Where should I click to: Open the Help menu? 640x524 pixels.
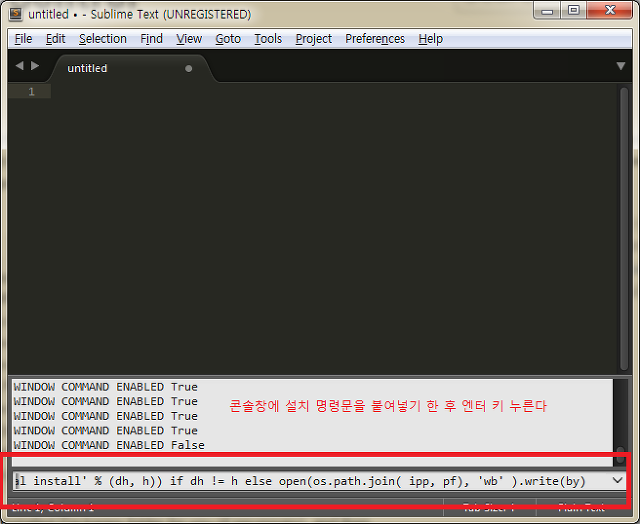(430, 39)
